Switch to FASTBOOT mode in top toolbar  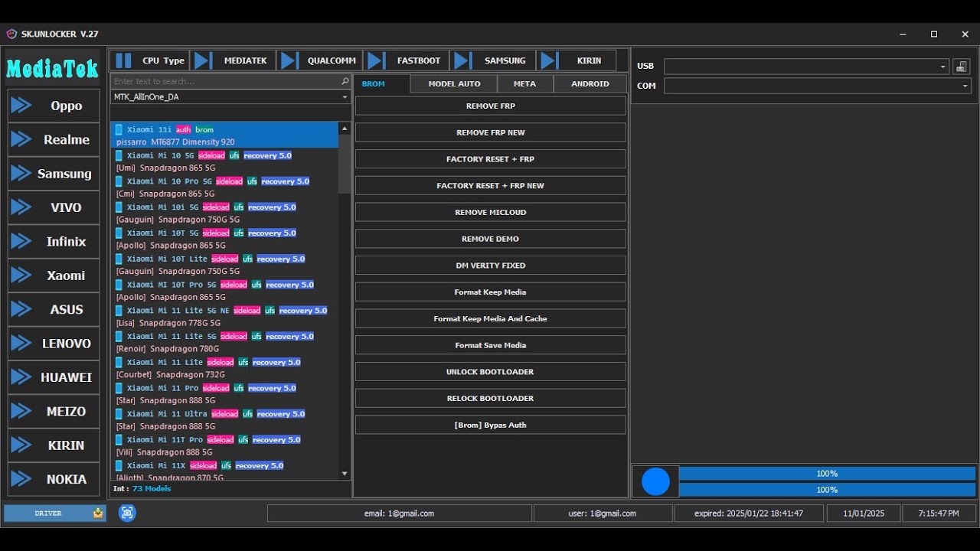pyautogui.click(x=407, y=60)
